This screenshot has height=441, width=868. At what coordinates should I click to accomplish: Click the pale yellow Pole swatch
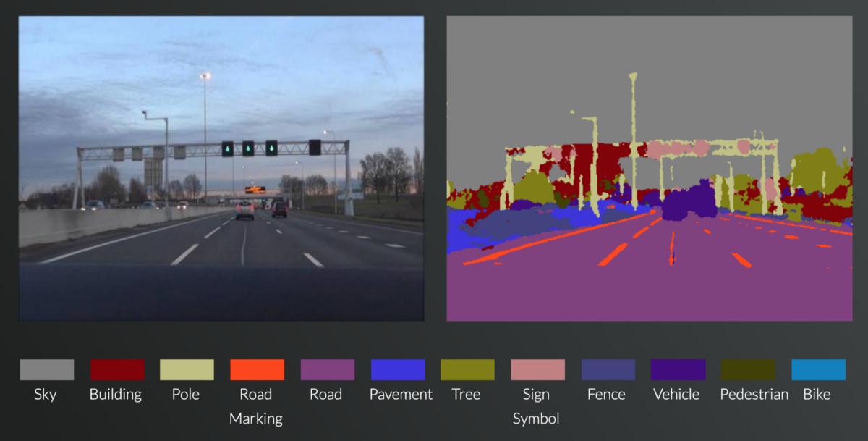[x=187, y=370]
